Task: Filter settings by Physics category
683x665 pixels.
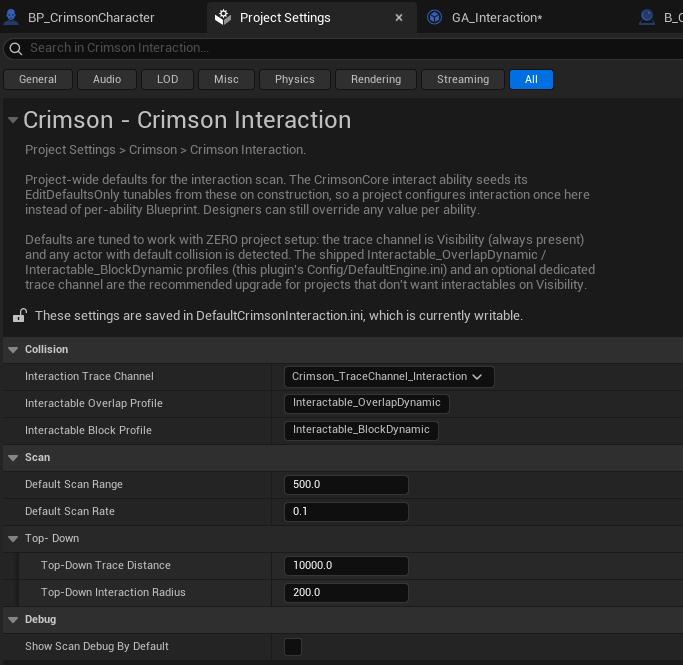Action: [x=294, y=79]
